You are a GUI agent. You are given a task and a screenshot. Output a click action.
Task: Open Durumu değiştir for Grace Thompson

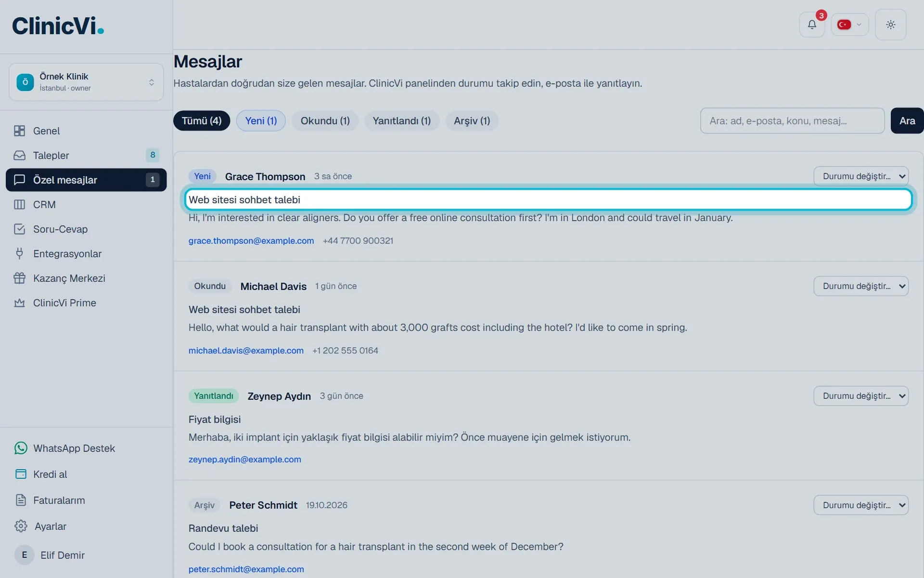pos(861,176)
